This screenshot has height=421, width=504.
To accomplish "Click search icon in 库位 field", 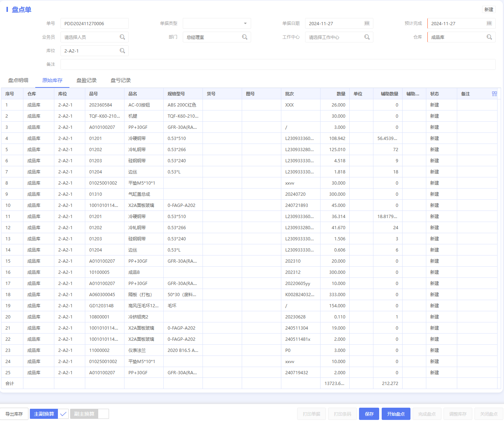I will [122, 51].
